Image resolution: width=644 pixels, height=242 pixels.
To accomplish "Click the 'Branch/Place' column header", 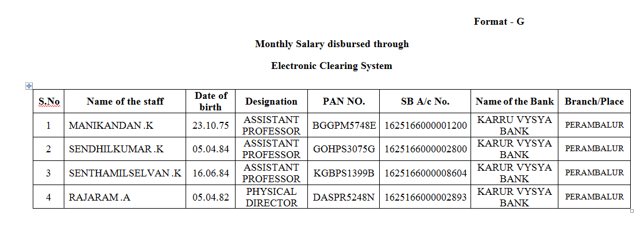I will (x=593, y=102).
